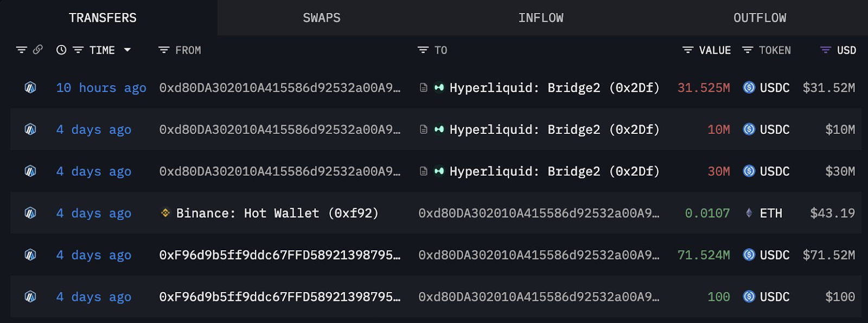Click the leftmost filter icon in header row
The width and height of the screenshot is (868, 323).
pyautogui.click(x=21, y=50)
